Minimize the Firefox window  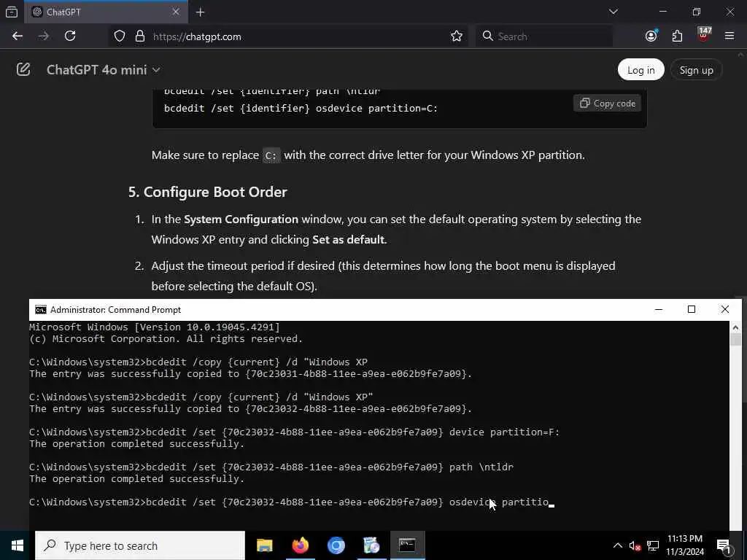(x=662, y=12)
